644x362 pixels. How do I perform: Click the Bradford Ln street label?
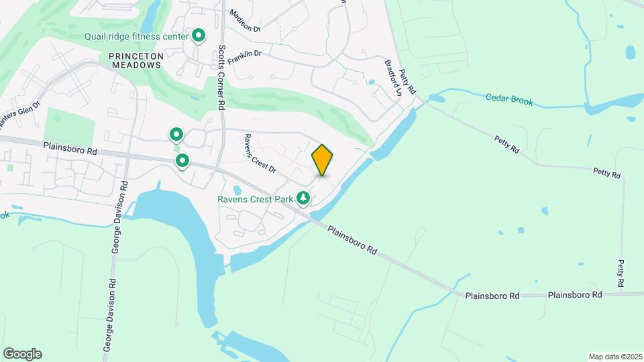(x=392, y=78)
